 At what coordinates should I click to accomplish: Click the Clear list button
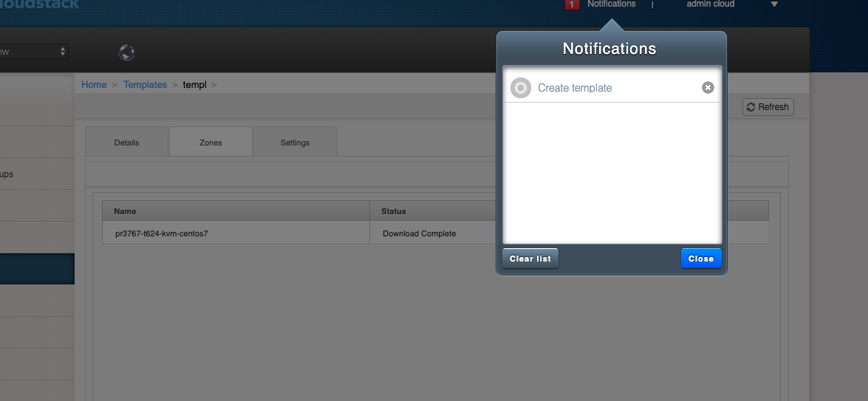(530, 258)
